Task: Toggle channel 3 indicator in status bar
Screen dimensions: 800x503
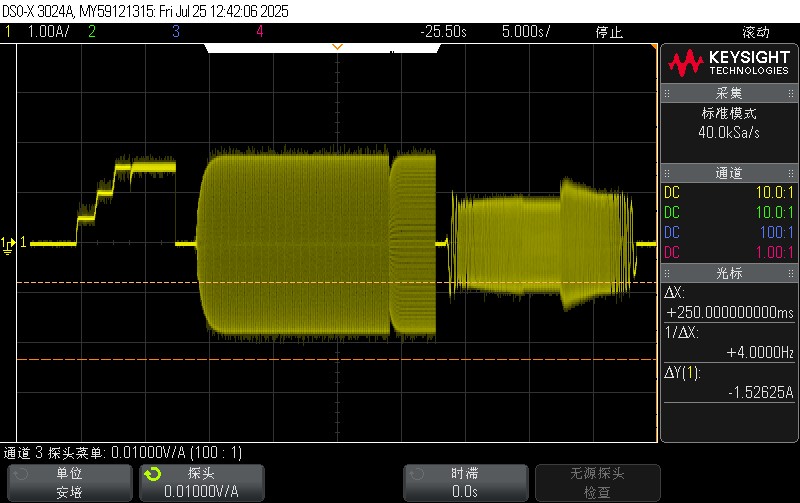Action: click(175, 31)
